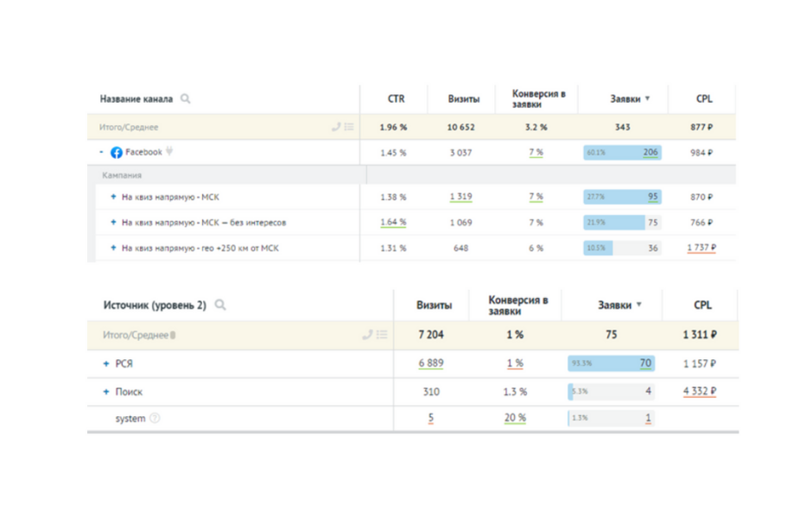812x518 pixels.
Task: Expand the campaign гео +250 км от МСК
Action: pos(113,248)
